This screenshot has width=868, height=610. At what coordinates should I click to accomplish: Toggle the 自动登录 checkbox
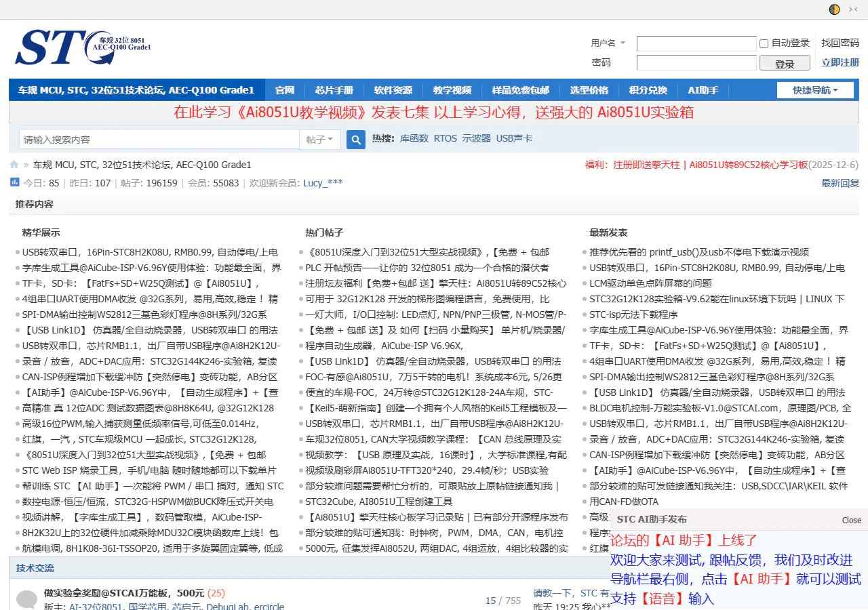[764, 43]
